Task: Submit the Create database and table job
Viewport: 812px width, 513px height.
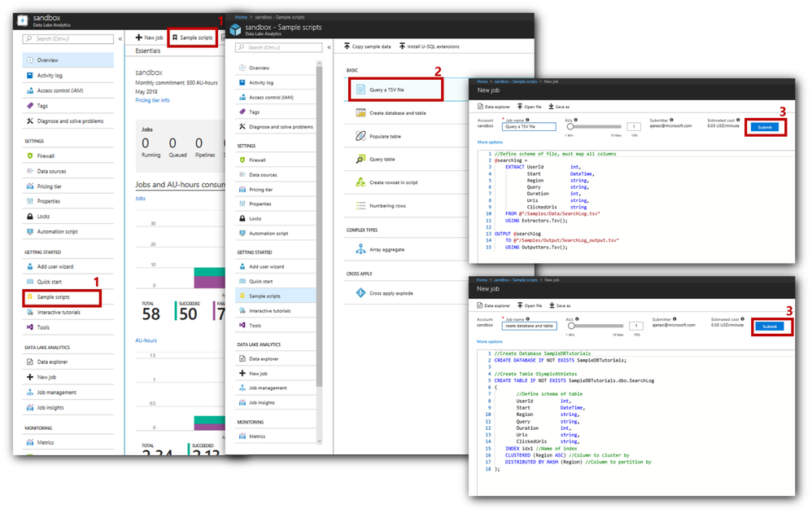Action: [x=770, y=327]
